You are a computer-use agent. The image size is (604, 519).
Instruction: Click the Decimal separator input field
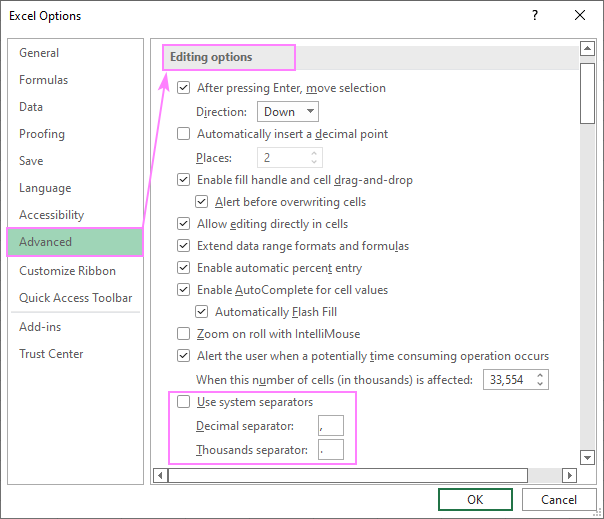(329, 427)
